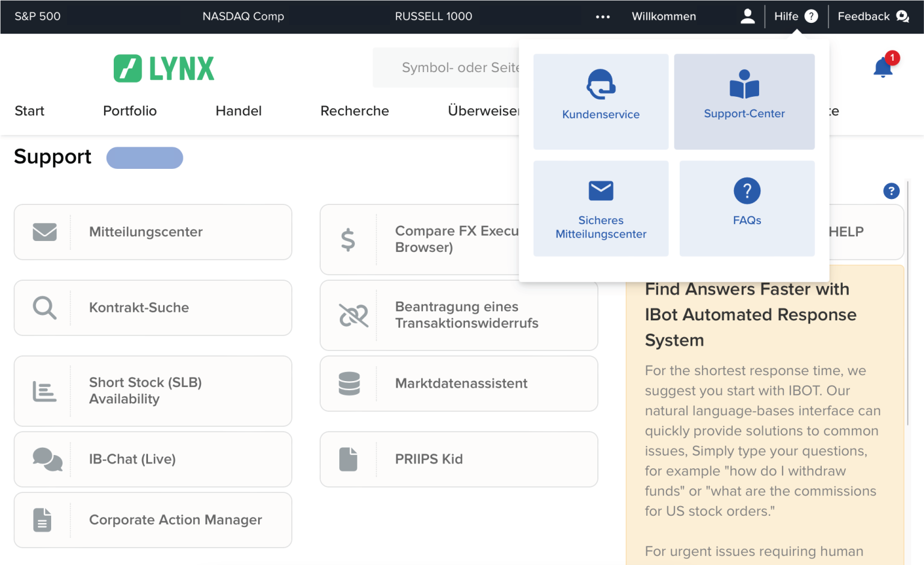This screenshot has height=565, width=924.
Task: Open Corporate Action Manager card
Action: 153,520
